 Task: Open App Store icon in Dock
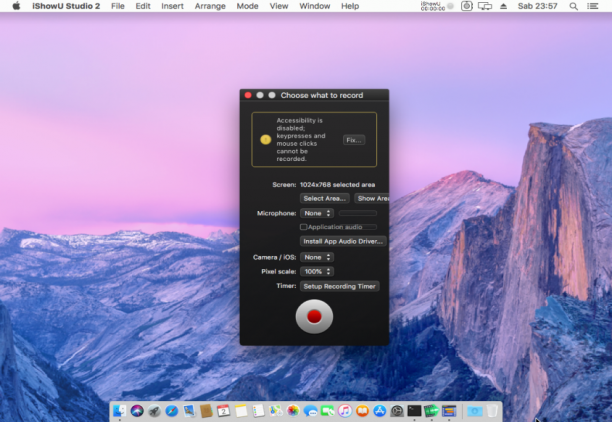click(x=379, y=411)
